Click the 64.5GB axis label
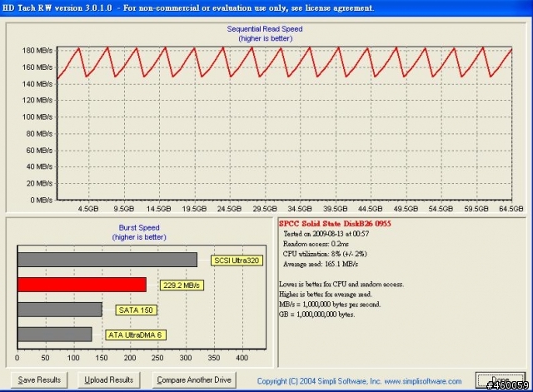 [511, 209]
